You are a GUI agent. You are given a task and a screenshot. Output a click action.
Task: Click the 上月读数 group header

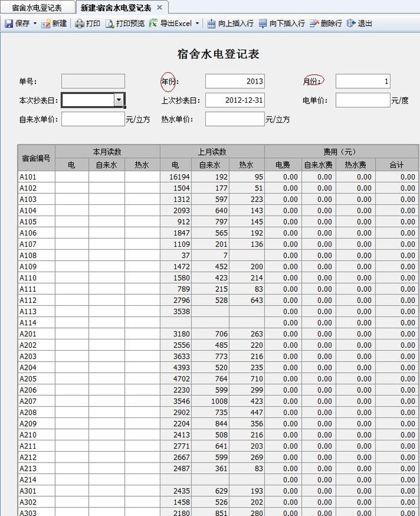[x=212, y=152]
